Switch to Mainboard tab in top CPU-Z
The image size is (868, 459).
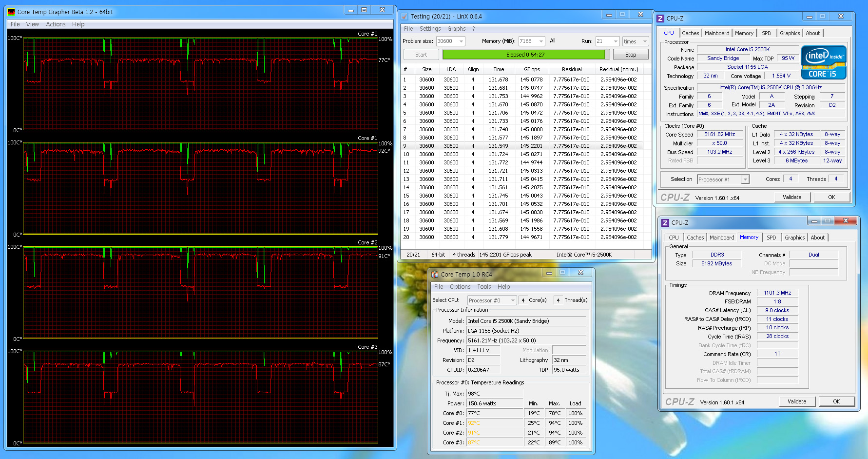tap(717, 33)
